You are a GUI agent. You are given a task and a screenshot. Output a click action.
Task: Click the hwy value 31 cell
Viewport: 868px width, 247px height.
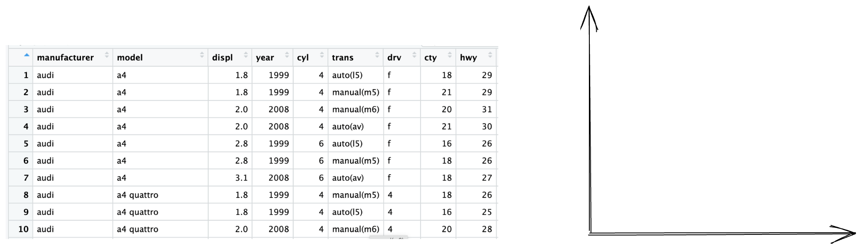pos(487,109)
